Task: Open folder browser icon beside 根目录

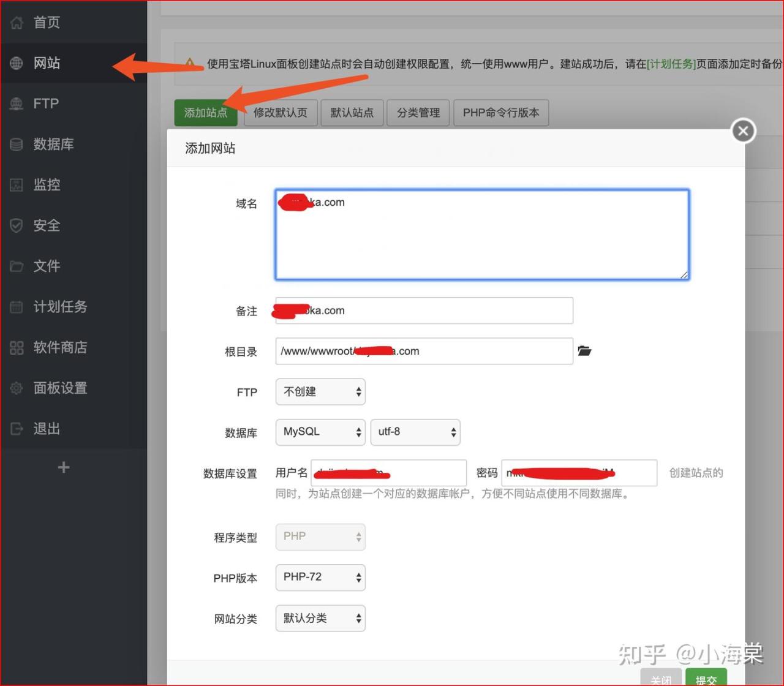Action: pos(584,351)
